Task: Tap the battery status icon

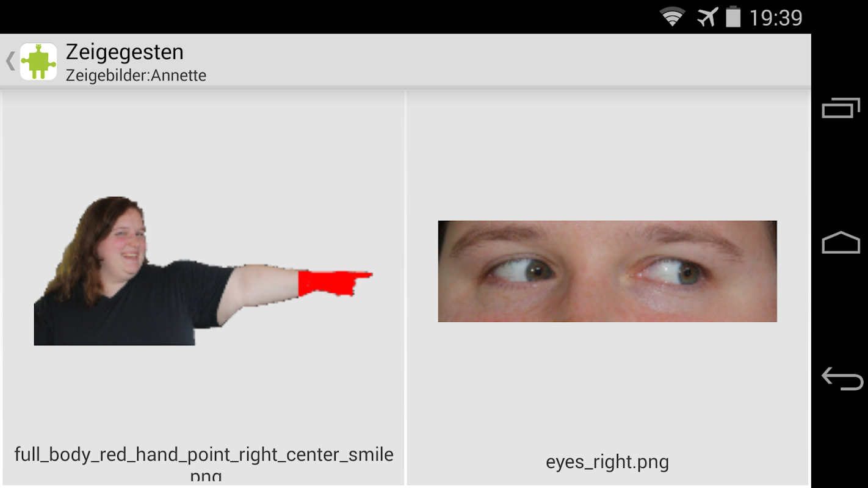Action: [x=733, y=17]
